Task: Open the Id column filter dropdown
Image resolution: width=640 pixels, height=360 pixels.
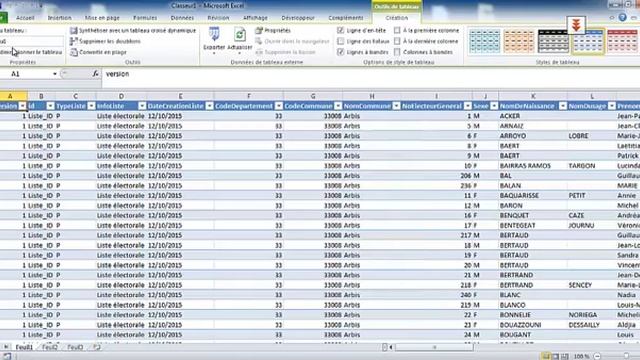Action: tap(50, 106)
